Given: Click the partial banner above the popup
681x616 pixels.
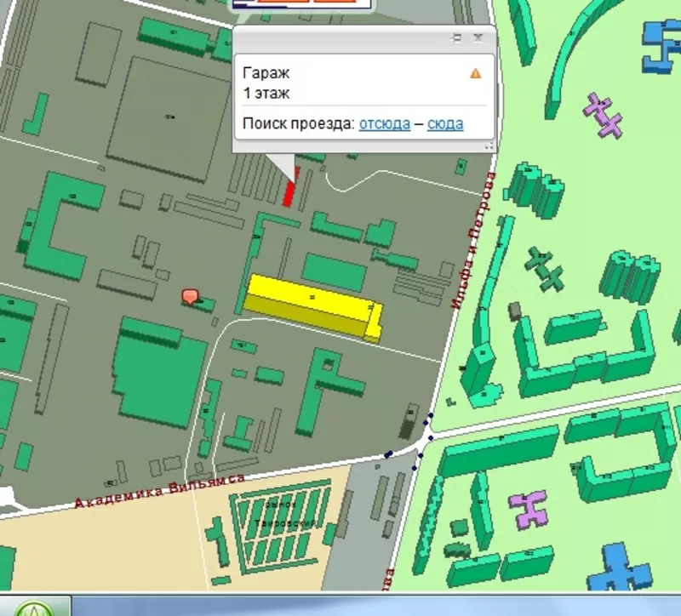Looking at the screenshot, I should [x=304, y=4].
